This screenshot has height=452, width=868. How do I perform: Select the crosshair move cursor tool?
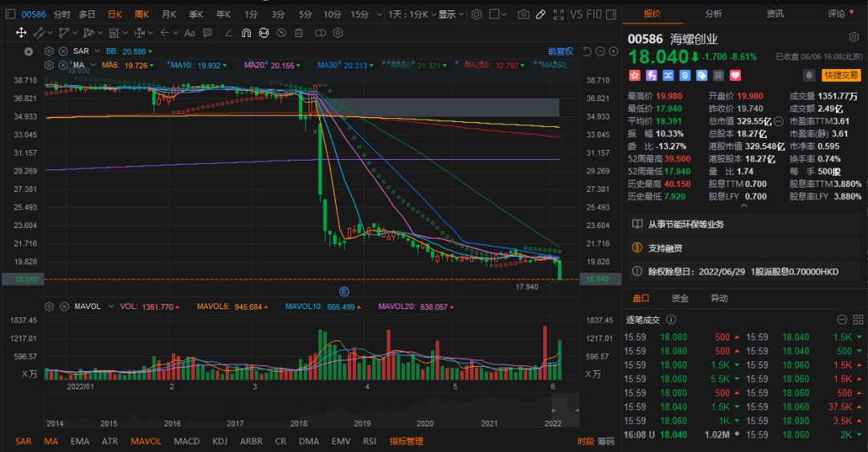click(21, 33)
